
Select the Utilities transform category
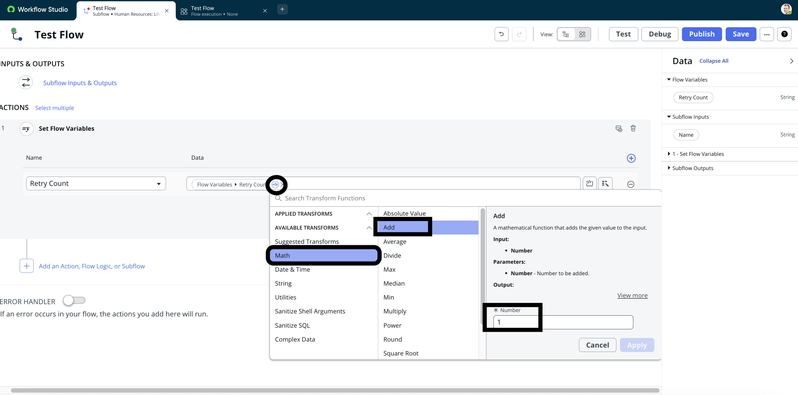coord(324,297)
